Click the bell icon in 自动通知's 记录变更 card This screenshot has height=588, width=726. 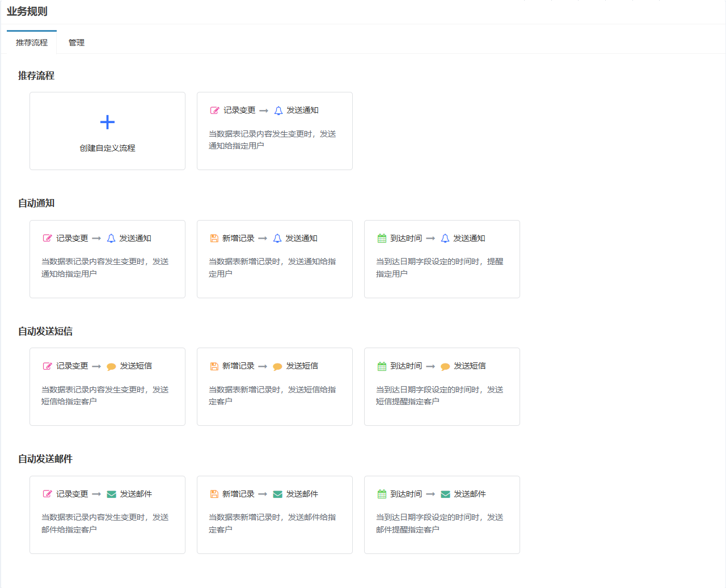(x=111, y=238)
